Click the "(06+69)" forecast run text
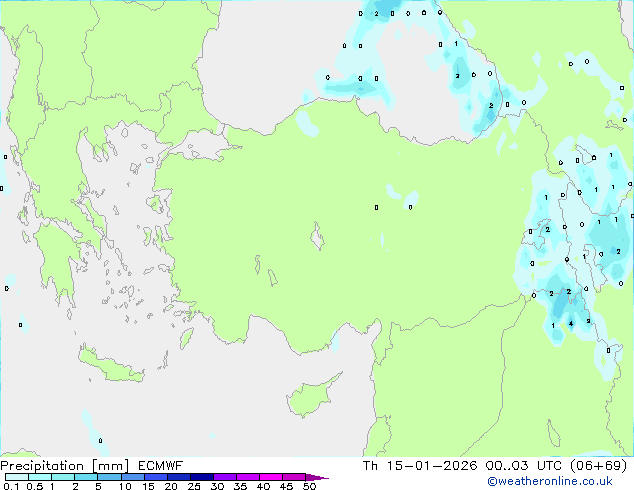 pos(598,466)
